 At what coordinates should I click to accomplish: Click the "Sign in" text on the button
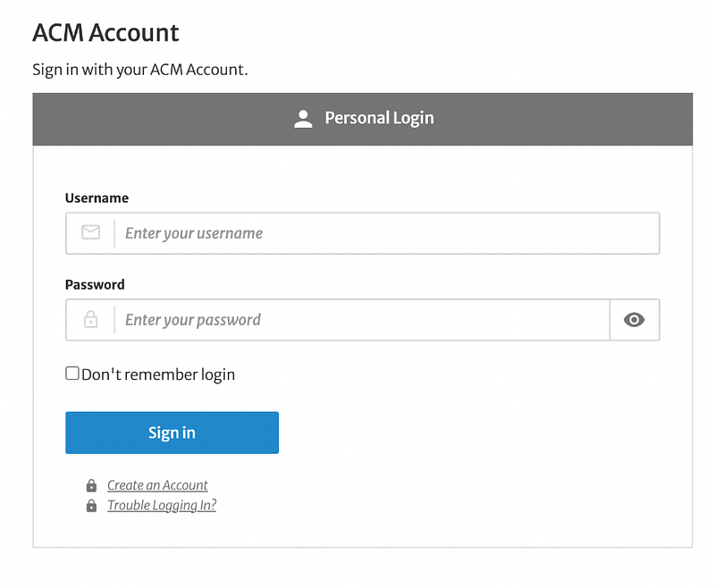click(x=172, y=433)
